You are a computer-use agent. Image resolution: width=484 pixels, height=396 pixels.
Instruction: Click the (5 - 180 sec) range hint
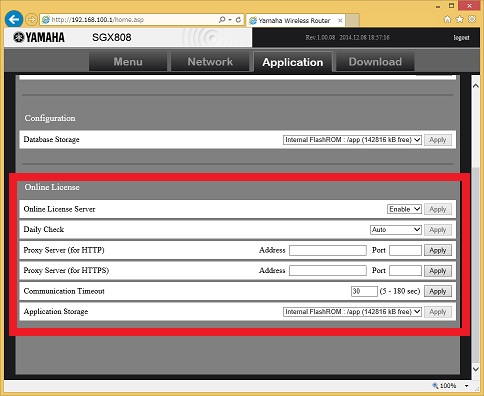coord(400,291)
